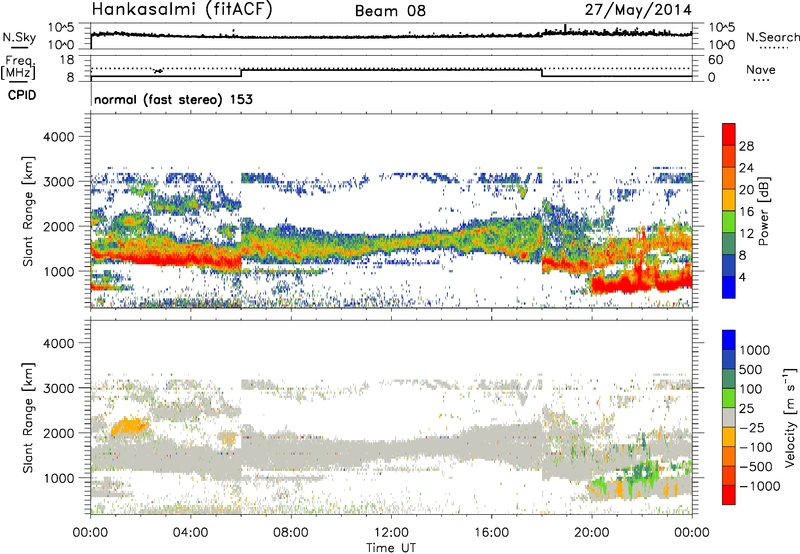Screen dimensions: 800x554
Task: Click the -1000 tick label on Velocity colorbar
Action: tap(760, 486)
